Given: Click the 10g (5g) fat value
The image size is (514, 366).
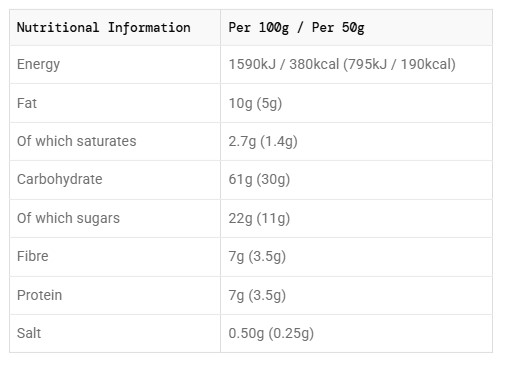Looking at the screenshot, I should coord(255,103).
